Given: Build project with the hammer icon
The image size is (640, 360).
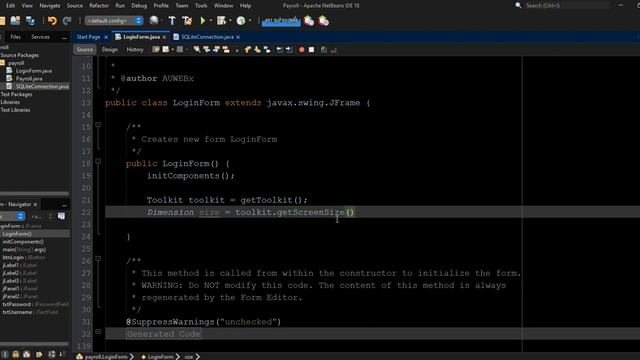Looking at the screenshot, I should [x=172, y=21].
